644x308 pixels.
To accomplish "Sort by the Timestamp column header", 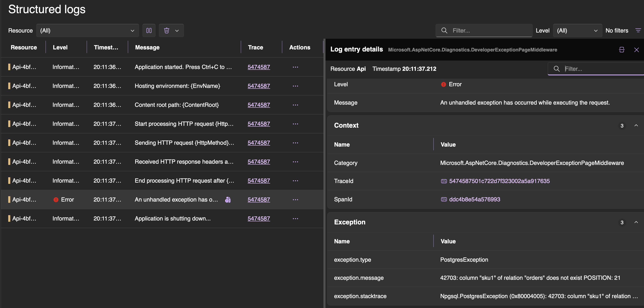I will click(x=106, y=47).
